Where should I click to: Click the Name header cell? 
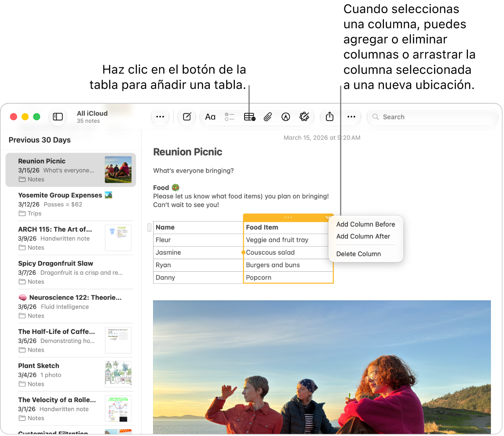coord(198,228)
